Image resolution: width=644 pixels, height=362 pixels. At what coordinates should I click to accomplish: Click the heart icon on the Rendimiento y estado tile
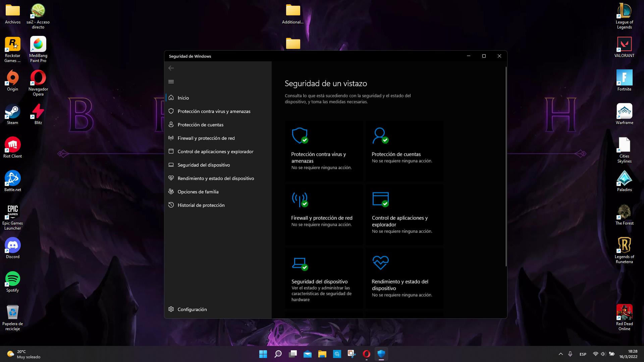click(380, 262)
